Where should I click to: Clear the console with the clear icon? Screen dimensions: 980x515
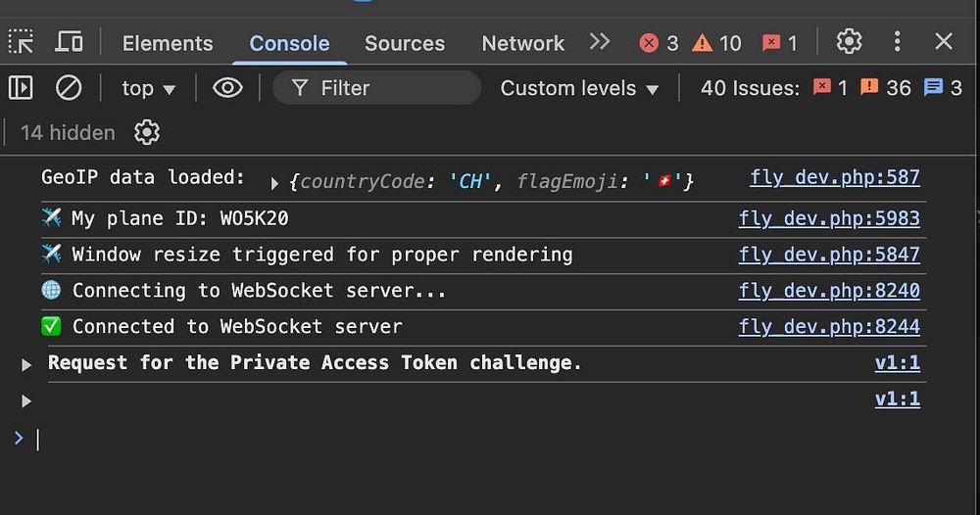pos(68,88)
